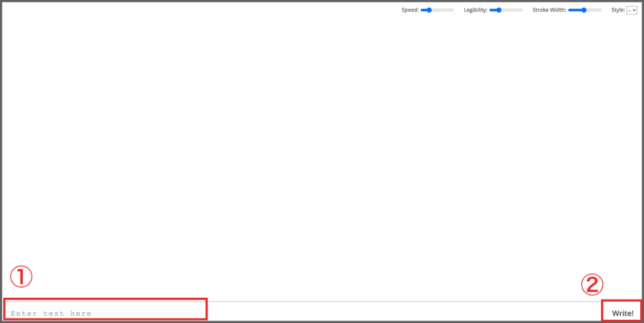Screen dimensions: 644x323
Task: Set Stroke Width slider to minimum at left end
Action: (x=569, y=10)
